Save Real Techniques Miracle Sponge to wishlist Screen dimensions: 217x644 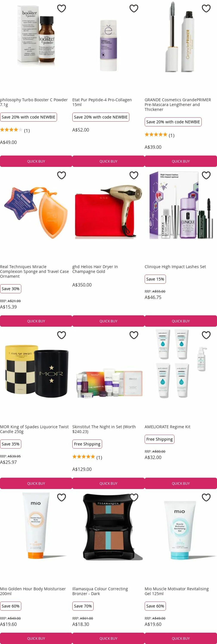[x=61, y=175]
